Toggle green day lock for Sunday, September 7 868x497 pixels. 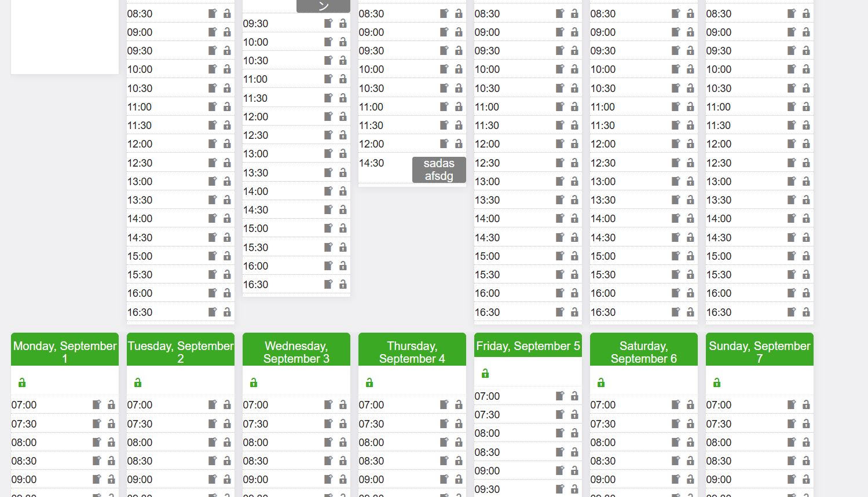717,383
